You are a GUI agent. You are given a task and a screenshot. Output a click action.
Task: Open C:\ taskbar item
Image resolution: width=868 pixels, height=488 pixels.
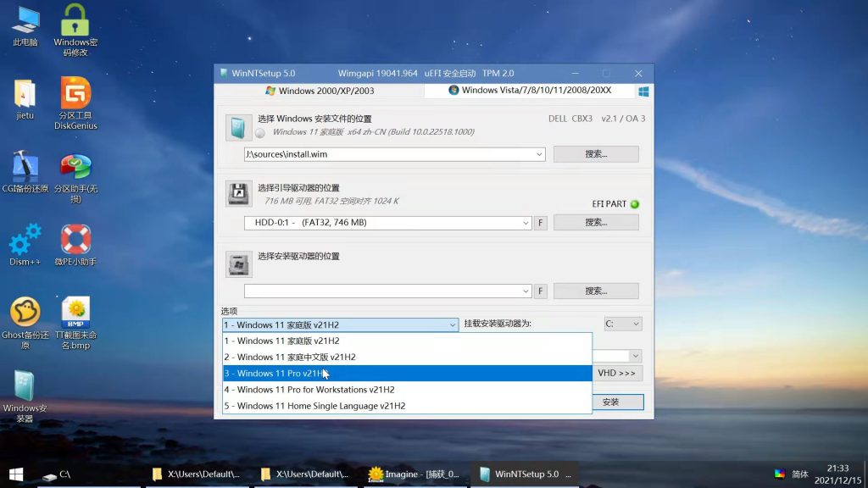click(x=88, y=474)
